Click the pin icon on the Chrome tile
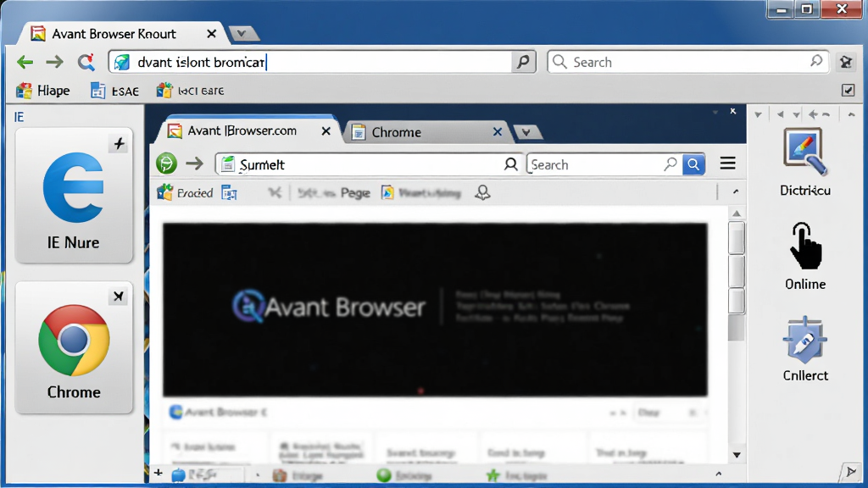The height and width of the screenshot is (488, 868). pos(119,297)
